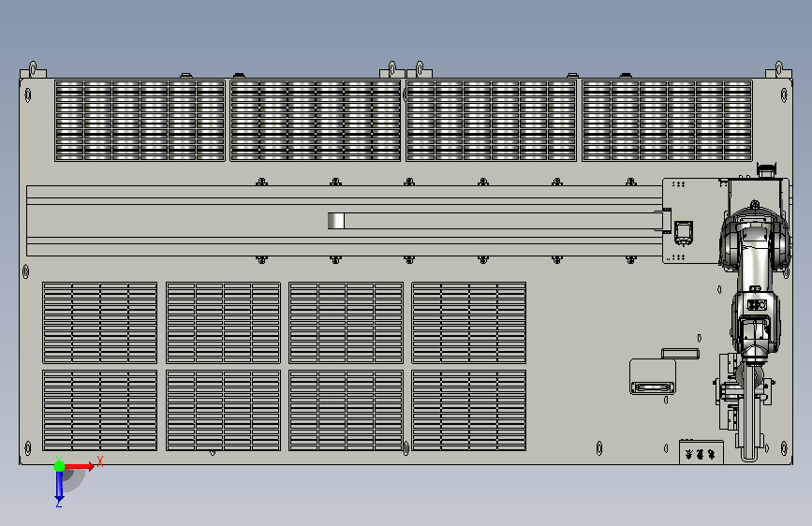812x526 pixels.
Task: Select the gray slider block on the rail
Action: [x=335, y=221]
